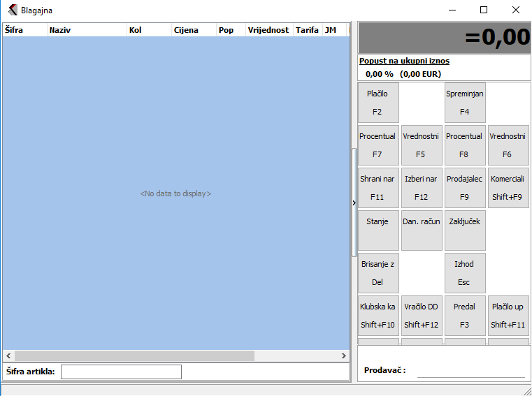Select the Vrednostni F5 button
The width and height of the screenshot is (532, 396).
(422, 145)
